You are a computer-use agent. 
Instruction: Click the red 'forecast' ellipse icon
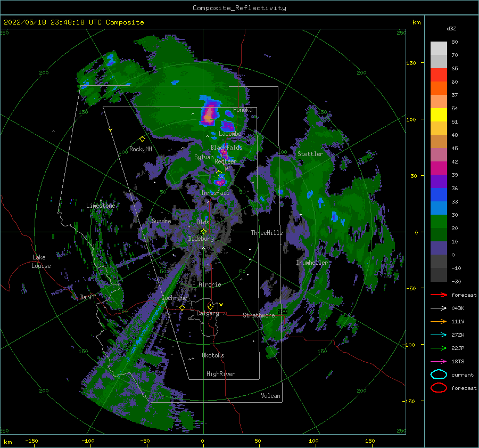(439, 388)
